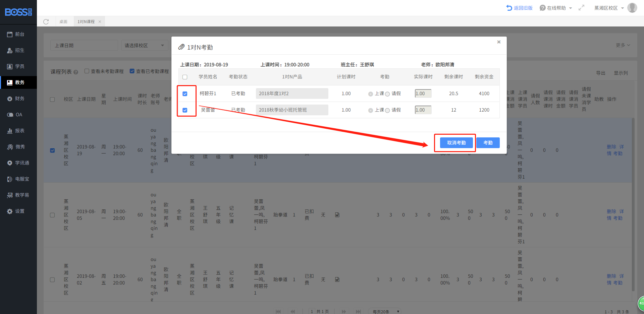The image size is (644, 314).
Task: Uncheck the 2019-08-19 course row checkbox
Action: click(x=52, y=150)
